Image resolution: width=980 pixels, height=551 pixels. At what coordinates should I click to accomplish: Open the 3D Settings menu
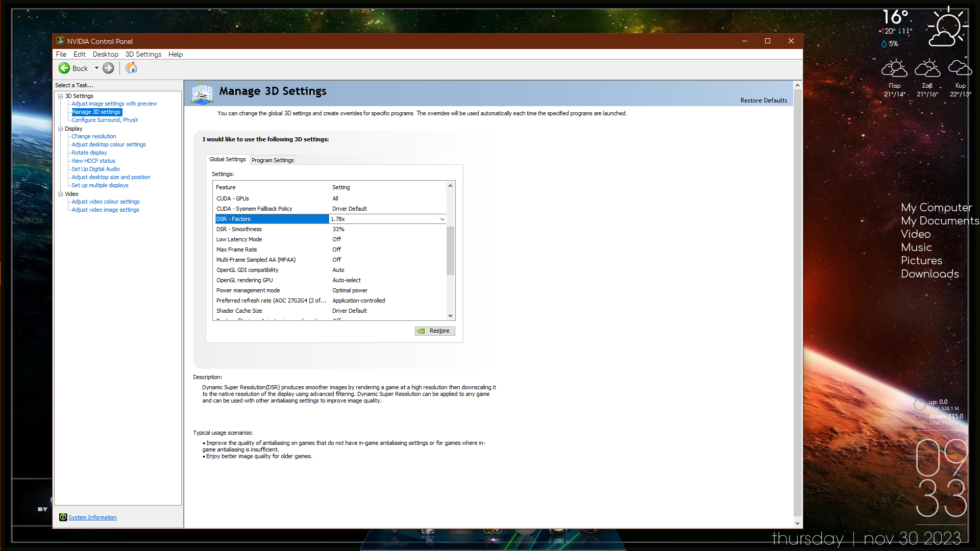pyautogui.click(x=143, y=54)
